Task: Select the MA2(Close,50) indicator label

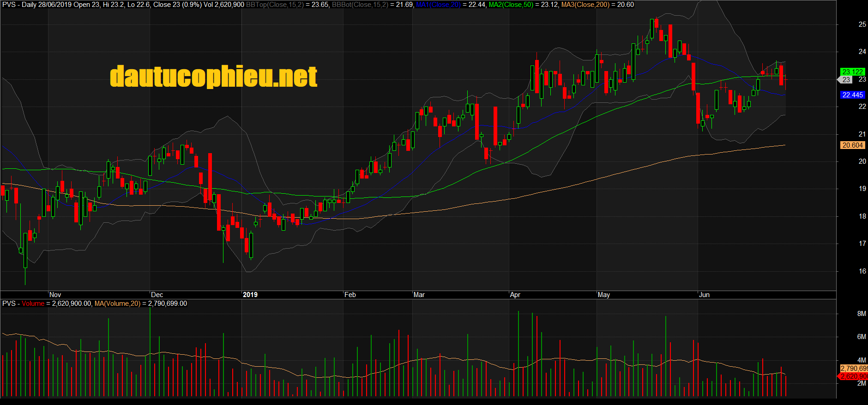Action: coord(511,5)
